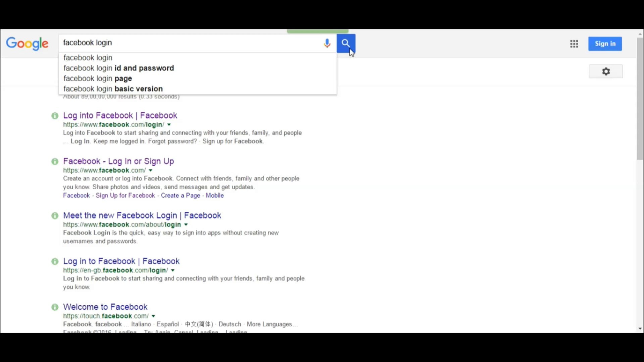
Task: Click the Sign in button
Action: (605, 44)
